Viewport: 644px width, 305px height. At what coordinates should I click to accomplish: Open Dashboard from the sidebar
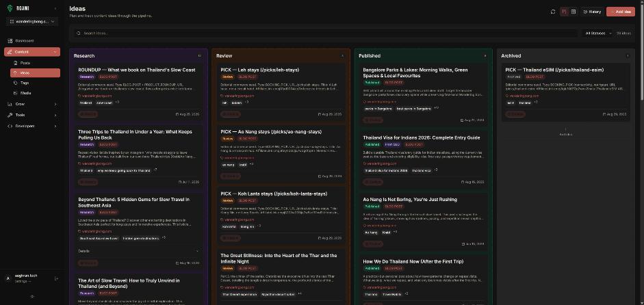pyautogui.click(x=25, y=40)
